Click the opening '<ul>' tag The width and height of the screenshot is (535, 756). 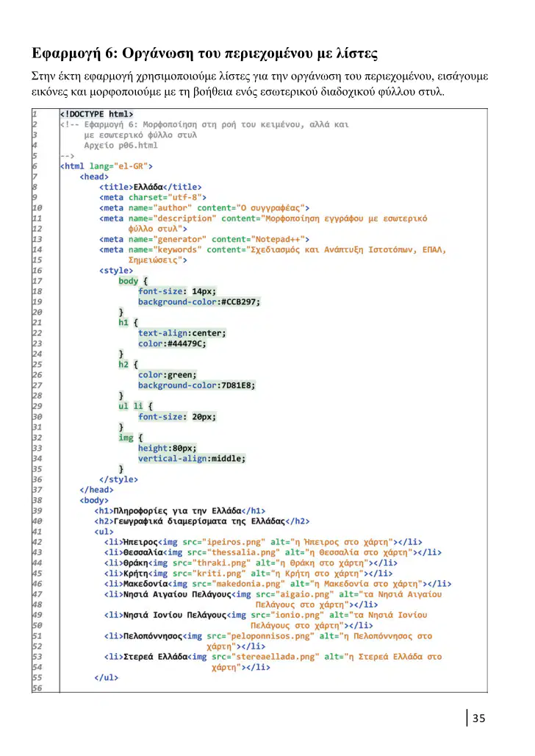tap(104, 532)
